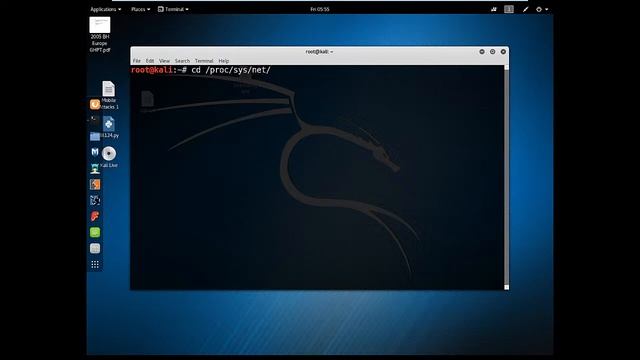This screenshot has width=640, height=360.
Task: Click the pen-shaped icon in top bar
Action: (x=526, y=9)
